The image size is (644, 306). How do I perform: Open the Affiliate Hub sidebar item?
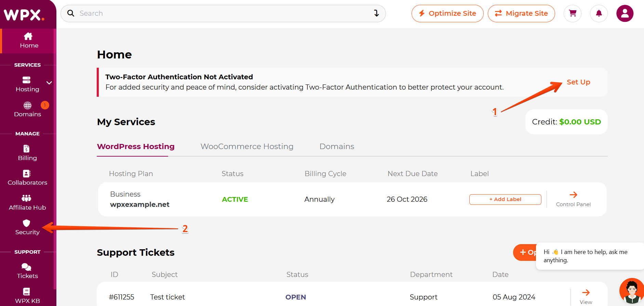point(27,203)
